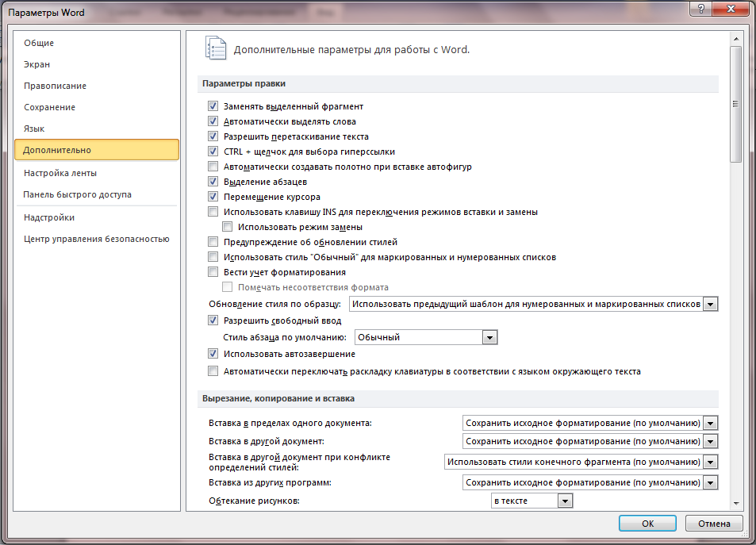Click the scrollbar down arrow

click(x=735, y=503)
